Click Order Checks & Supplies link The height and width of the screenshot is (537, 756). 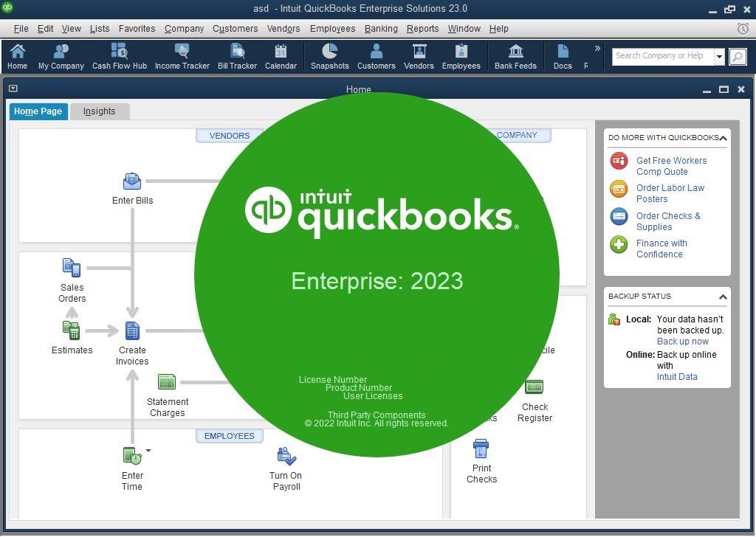pos(668,221)
